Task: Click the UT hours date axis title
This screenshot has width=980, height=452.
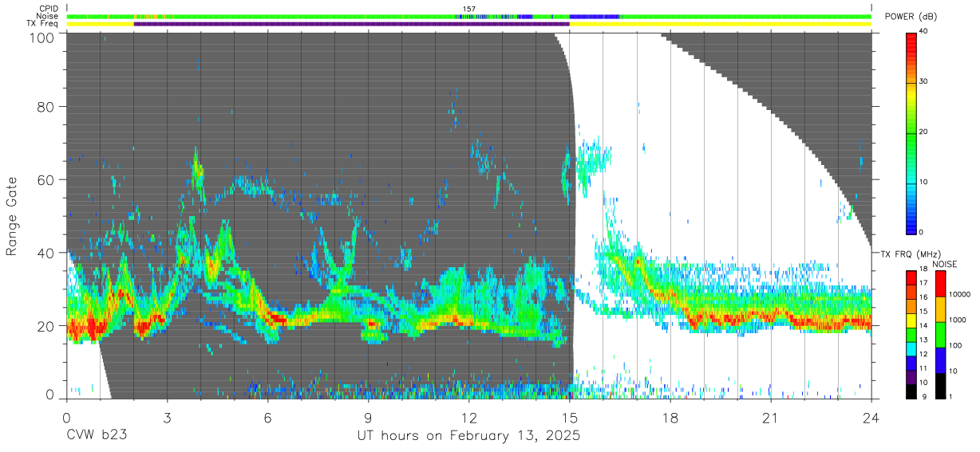Action: [468, 437]
